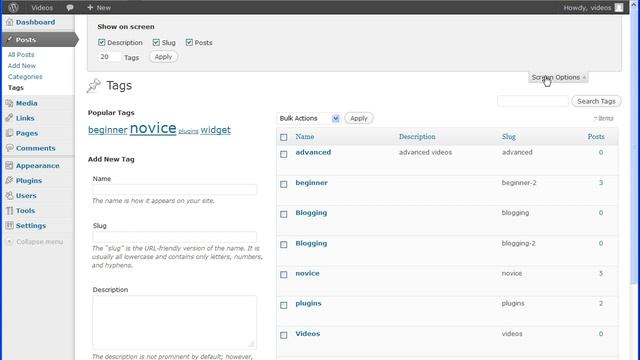640x360 pixels.
Task: Click the Links chain icon
Action: (9, 118)
